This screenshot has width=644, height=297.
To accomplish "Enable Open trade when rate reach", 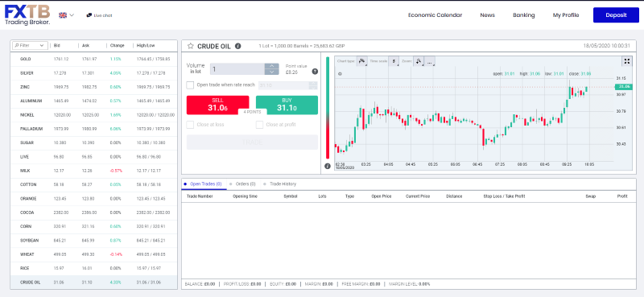I will (x=190, y=85).
